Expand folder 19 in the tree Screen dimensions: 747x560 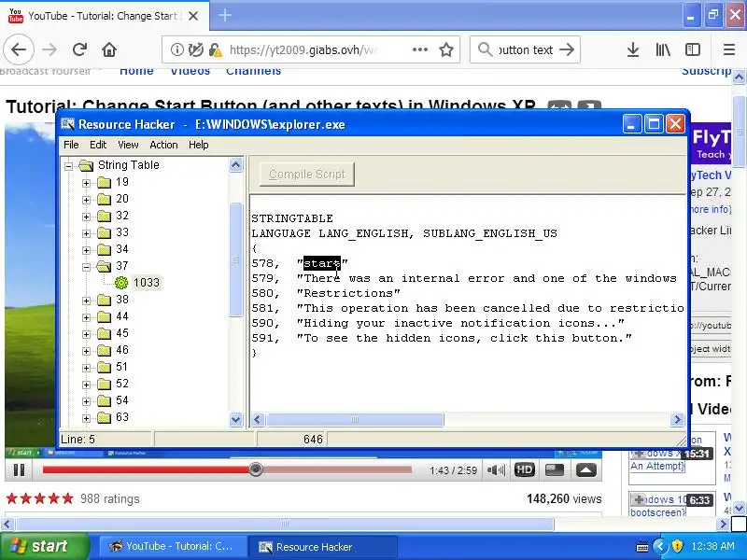pyautogui.click(x=86, y=183)
